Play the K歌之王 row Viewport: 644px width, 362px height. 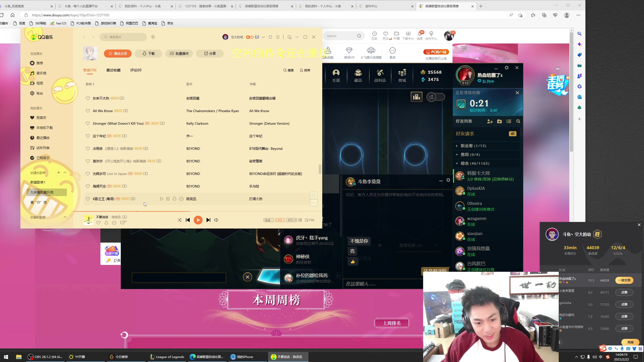coord(162,199)
